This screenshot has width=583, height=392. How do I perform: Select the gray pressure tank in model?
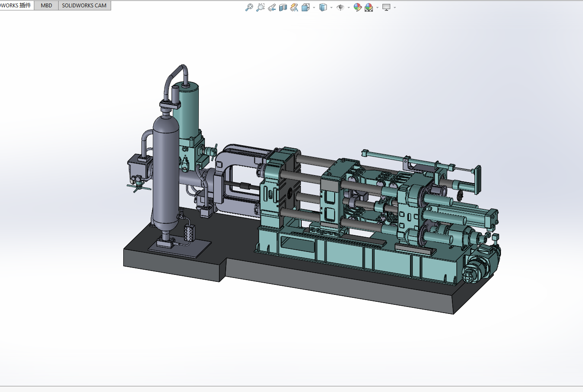pyautogui.click(x=165, y=173)
